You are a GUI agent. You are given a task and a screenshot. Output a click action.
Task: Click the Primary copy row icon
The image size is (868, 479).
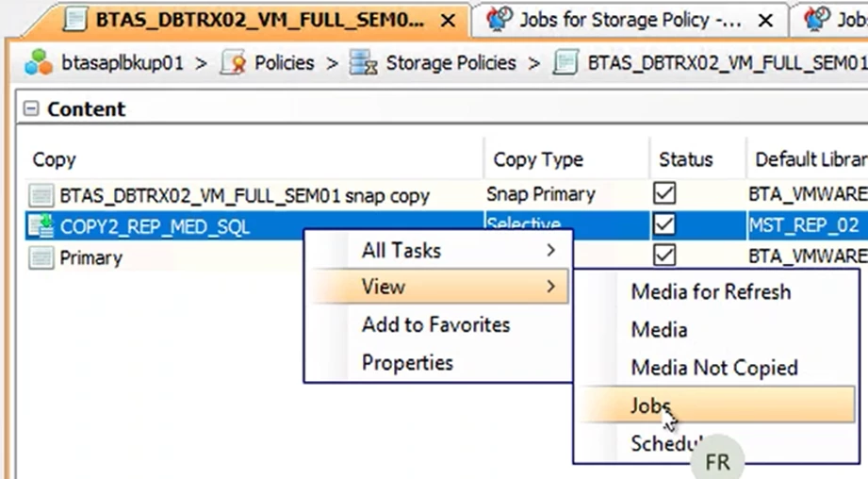click(x=41, y=256)
